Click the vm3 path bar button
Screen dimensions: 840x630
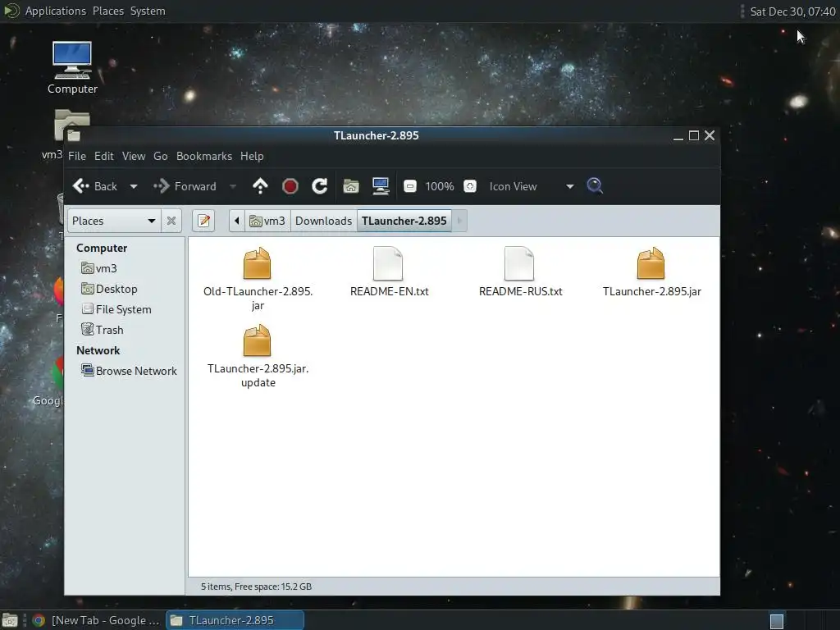click(267, 221)
